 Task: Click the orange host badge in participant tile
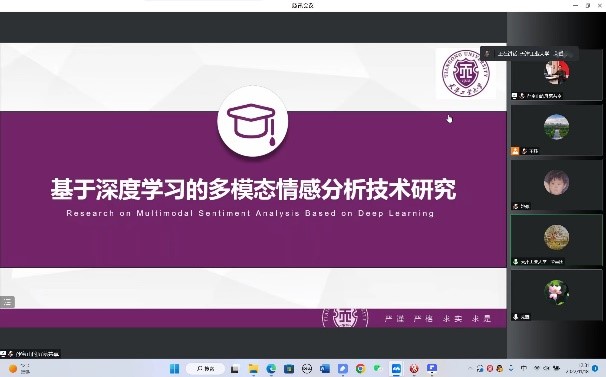(x=515, y=151)
